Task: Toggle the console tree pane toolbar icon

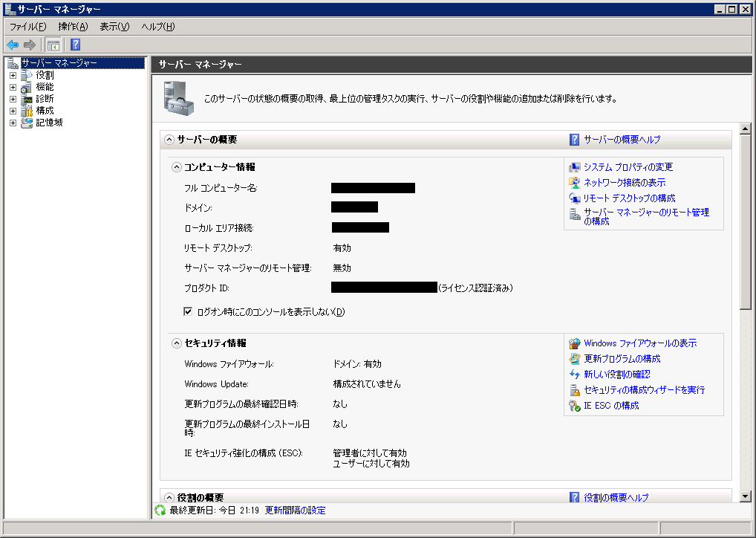Action: pyautogui.click(x=53, y=45)
